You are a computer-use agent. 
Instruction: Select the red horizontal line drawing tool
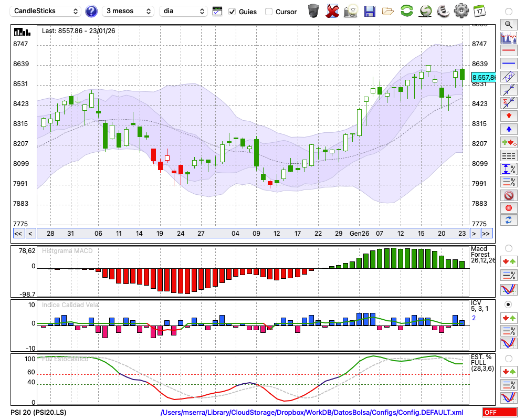(508, 51)
